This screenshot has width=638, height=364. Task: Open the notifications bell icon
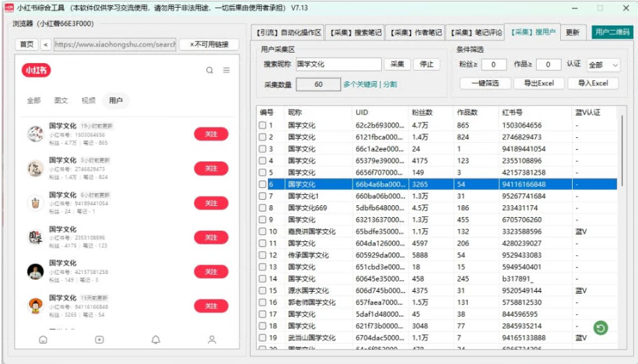coord(156,340)
